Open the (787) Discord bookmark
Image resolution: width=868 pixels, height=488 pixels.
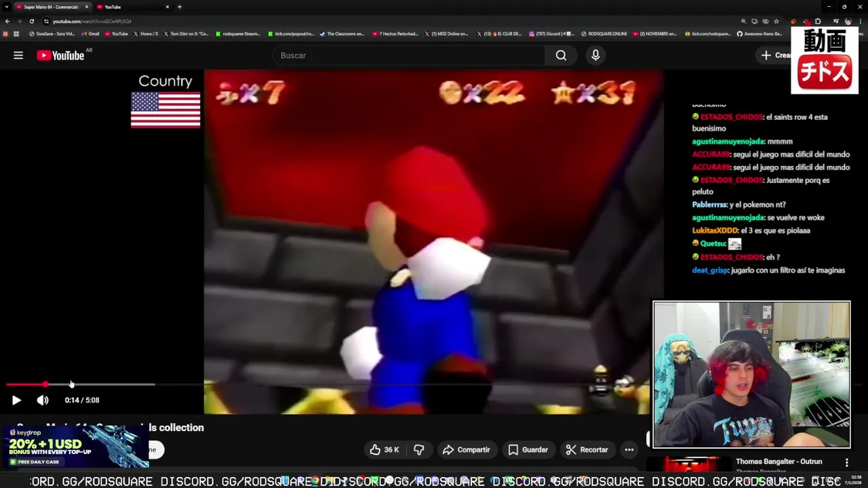tap(551, 33)
